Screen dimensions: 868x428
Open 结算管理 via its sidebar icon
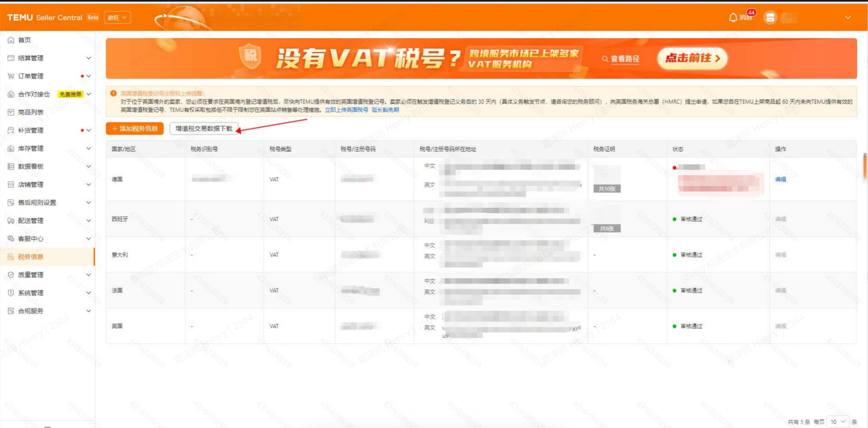pyautogui.click(x=12, y=58)
